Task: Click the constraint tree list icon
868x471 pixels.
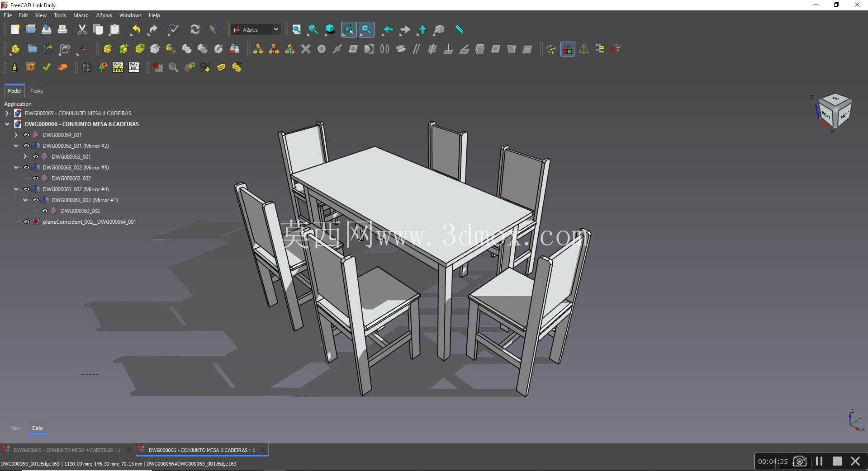Action: (x=600, y=49)
